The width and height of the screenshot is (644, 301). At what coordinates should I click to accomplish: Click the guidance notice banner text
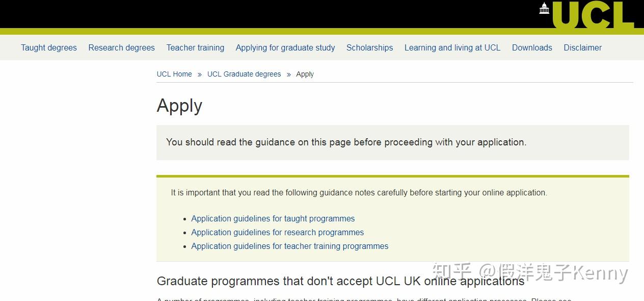[x=345, y=142]
